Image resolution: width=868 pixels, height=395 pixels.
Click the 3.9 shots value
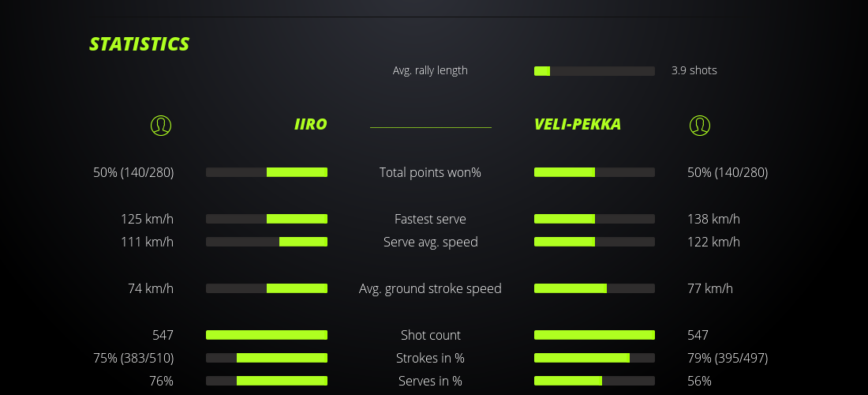[694, 70]
